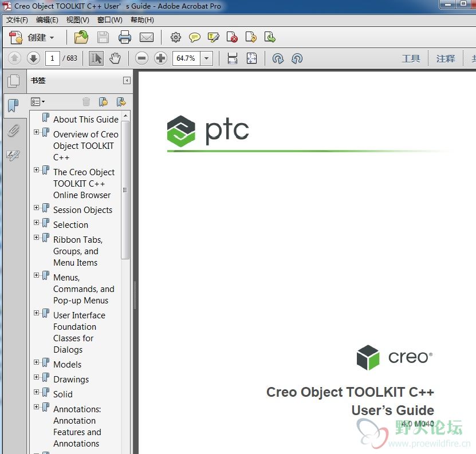Zoom out with the minus button
This screenshot has width=476, height=454.
pos(141,58)
